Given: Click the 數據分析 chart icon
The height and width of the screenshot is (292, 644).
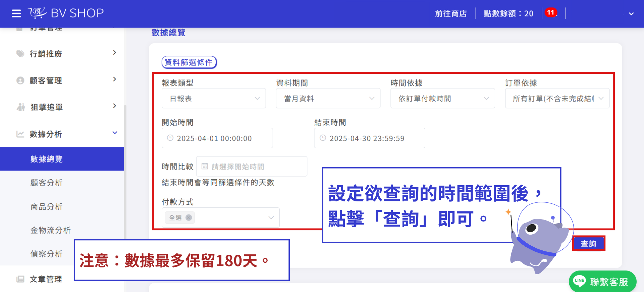Looking at the screenshot, I should tap(20, 134).
